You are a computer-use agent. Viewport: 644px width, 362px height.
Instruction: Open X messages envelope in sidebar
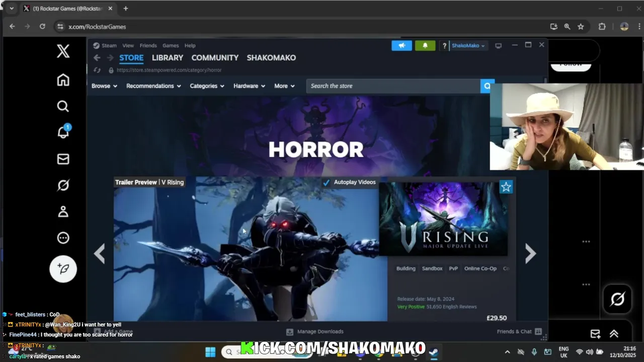coord(63,159)
